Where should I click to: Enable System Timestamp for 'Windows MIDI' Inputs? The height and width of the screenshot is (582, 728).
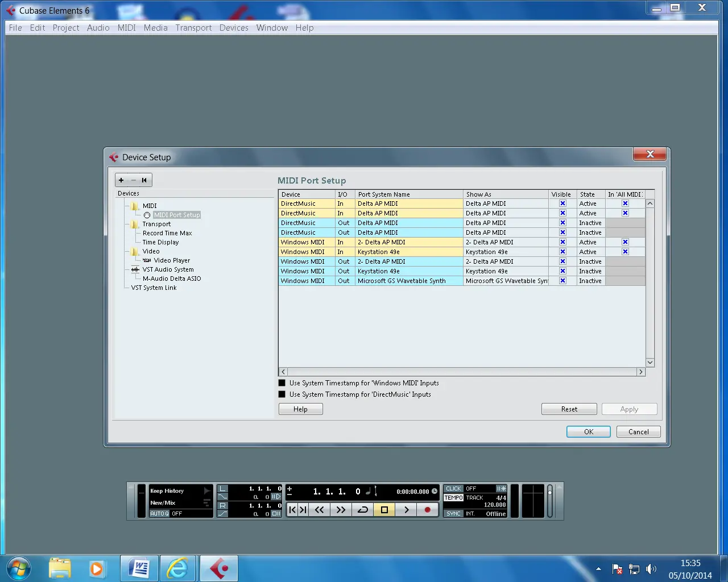[x=282, y=383]
